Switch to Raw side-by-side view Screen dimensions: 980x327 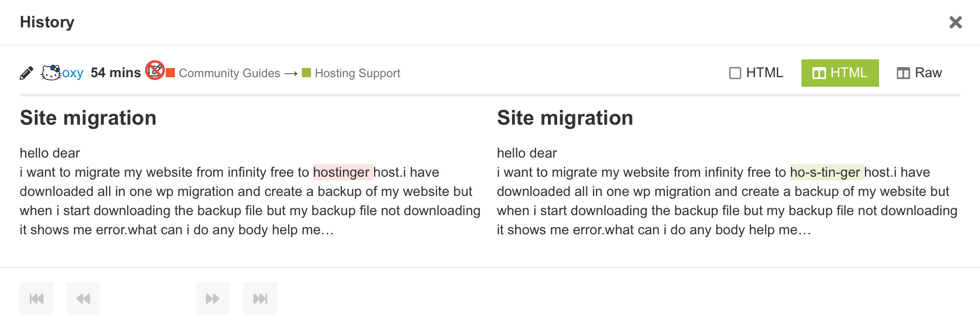919,73
